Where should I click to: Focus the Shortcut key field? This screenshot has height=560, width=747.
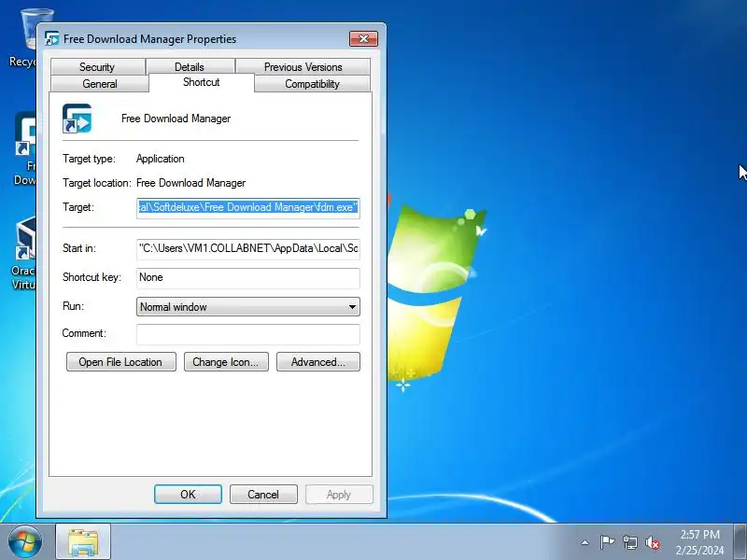248,277
